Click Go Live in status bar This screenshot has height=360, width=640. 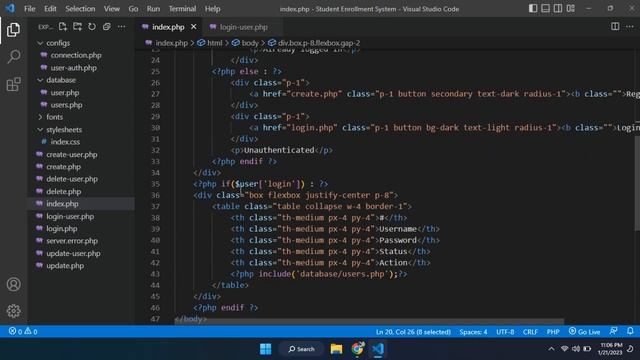point(584,331)
